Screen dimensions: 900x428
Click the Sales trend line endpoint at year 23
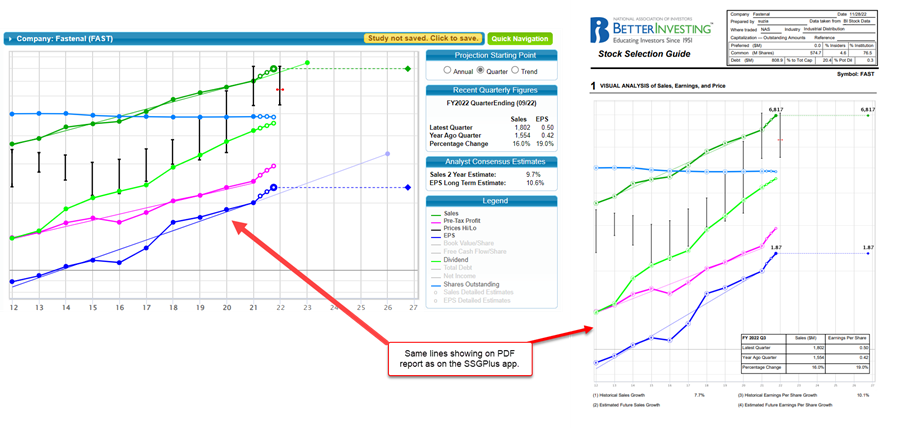[x=307, y=63]
